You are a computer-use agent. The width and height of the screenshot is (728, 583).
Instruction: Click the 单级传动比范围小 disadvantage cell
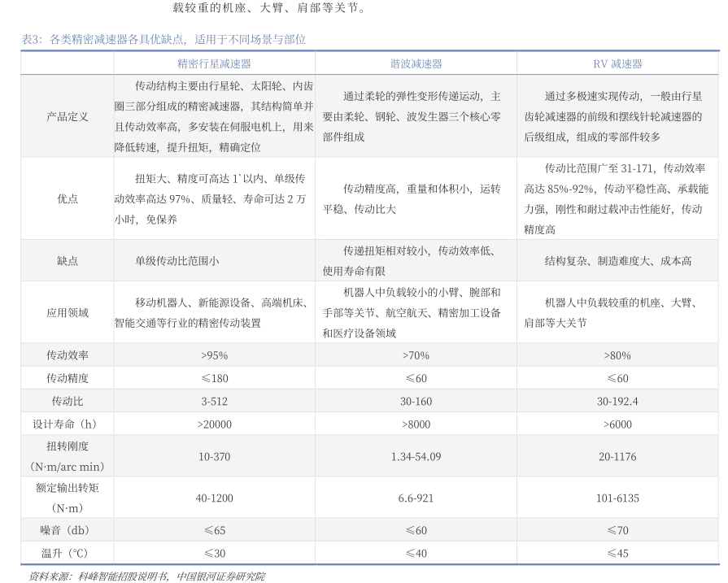coord(177,261)
